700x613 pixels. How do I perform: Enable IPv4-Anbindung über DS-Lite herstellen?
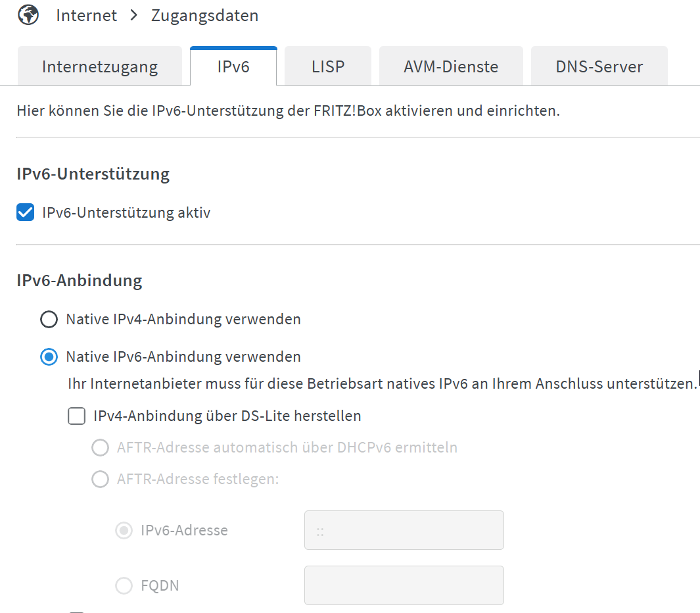77,416
